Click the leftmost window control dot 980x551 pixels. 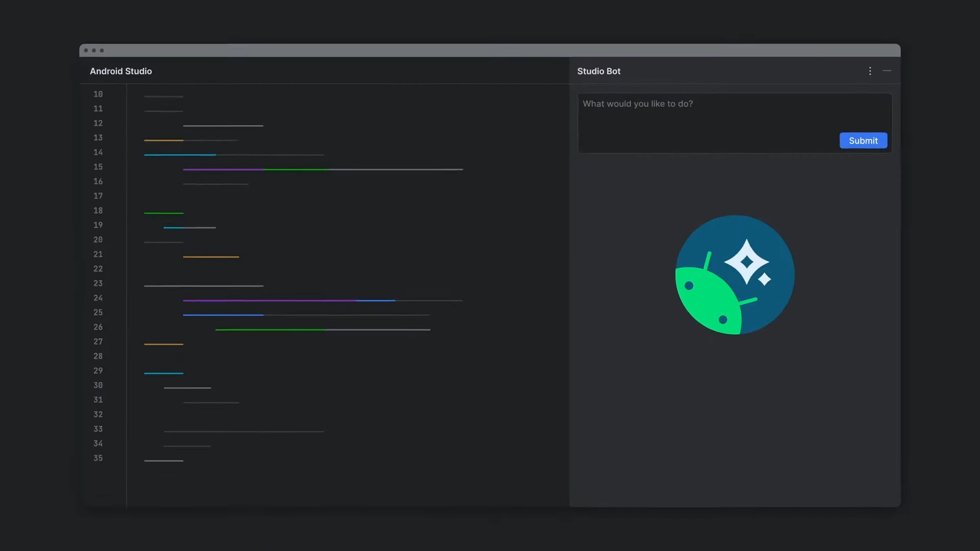(x=86, y=51)
